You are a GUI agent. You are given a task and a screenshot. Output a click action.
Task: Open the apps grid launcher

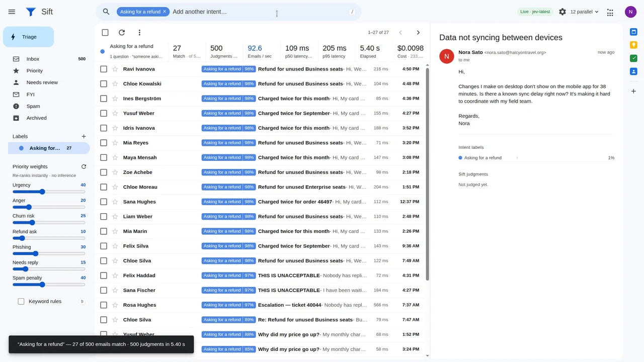pos(610,12)
